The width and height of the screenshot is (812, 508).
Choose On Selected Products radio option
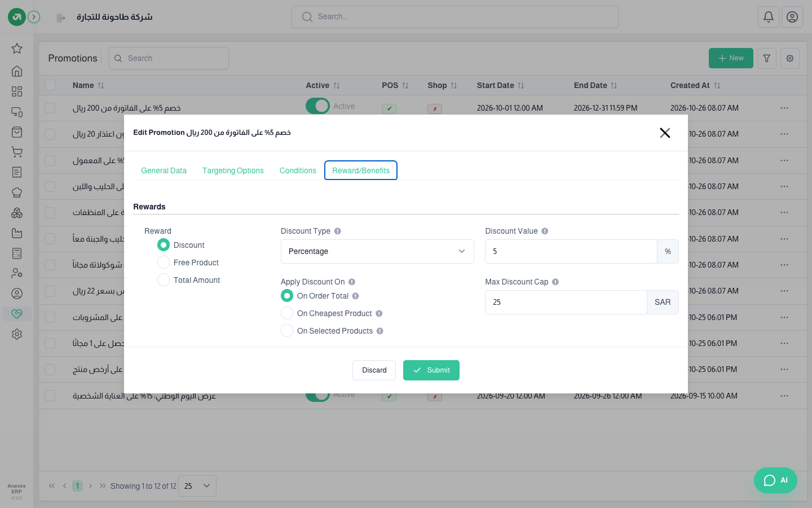pyautogui.click(x=287, y=331)
